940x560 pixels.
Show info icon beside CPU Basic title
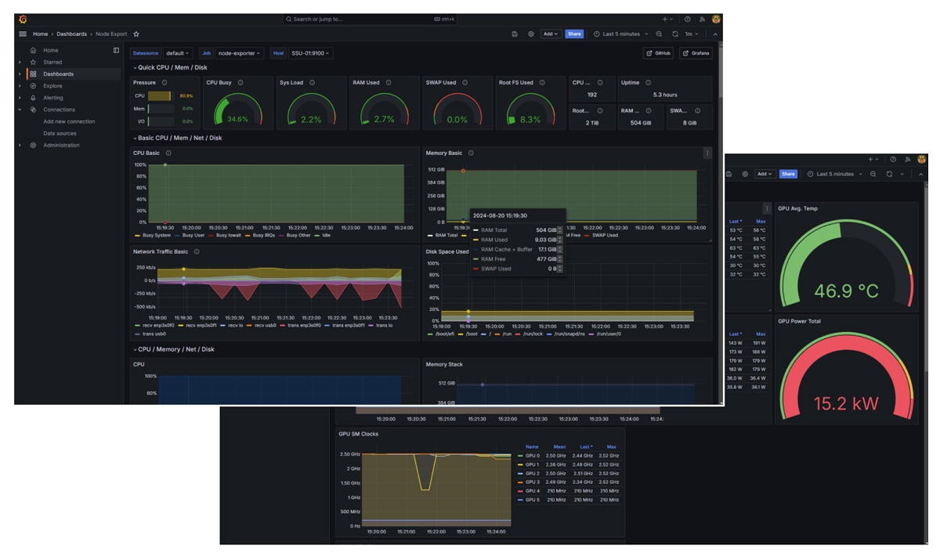tap(168, 154)
